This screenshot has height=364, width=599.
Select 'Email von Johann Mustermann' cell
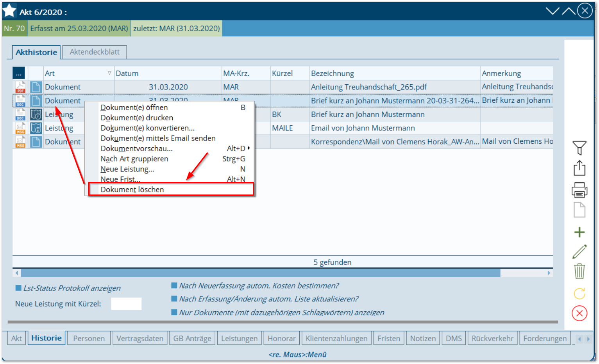tap(395, 128)
